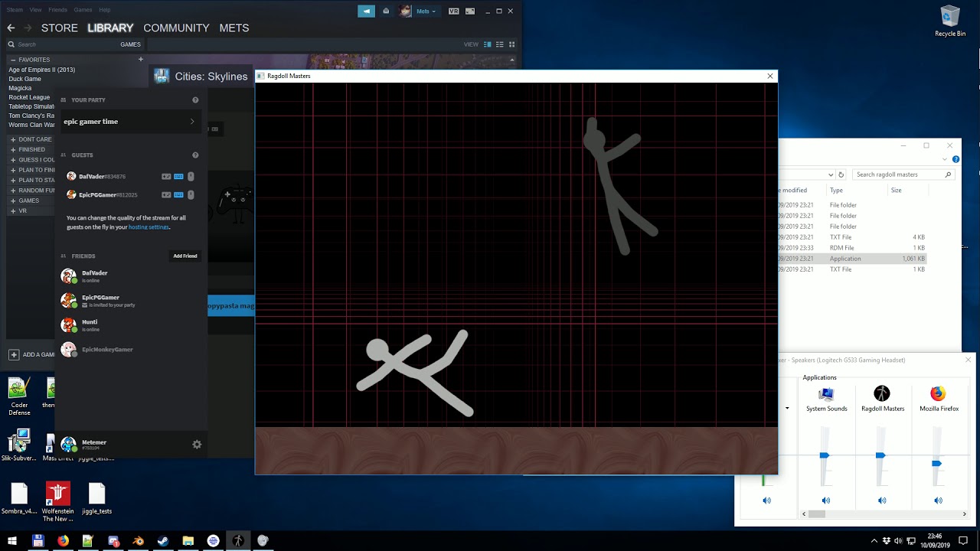Screen dimensions: 980x551
Task: Open the Steam menu
Action: tap(15, 10)
